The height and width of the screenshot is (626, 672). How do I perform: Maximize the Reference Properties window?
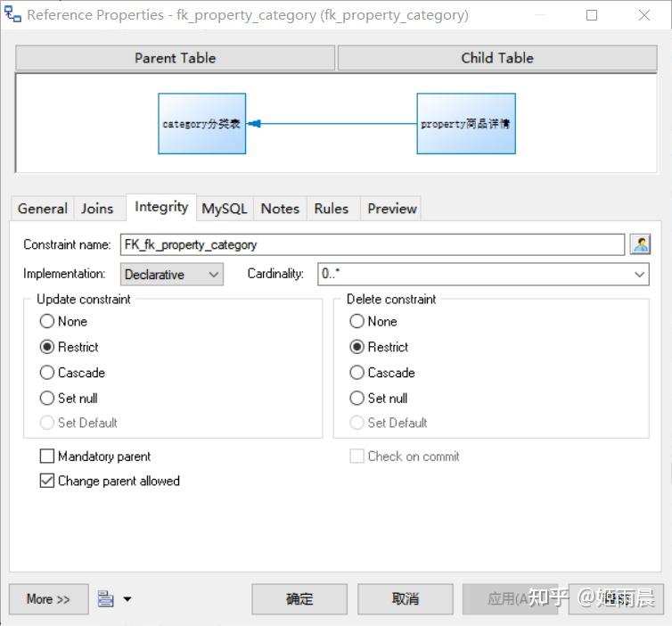coord(592,15)
